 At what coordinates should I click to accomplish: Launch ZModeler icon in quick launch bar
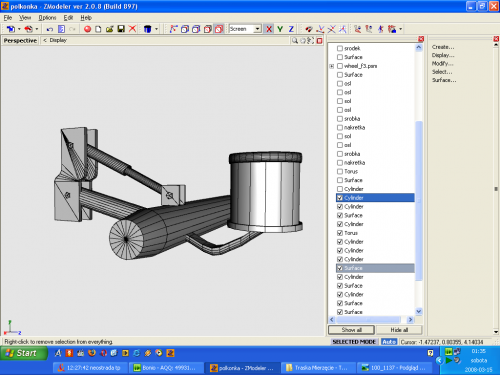[170, 353]
